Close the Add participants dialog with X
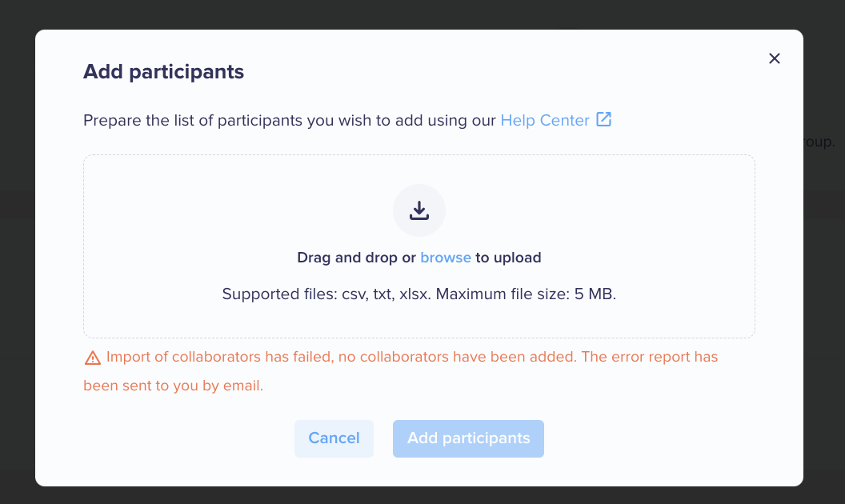 (775, 58)
